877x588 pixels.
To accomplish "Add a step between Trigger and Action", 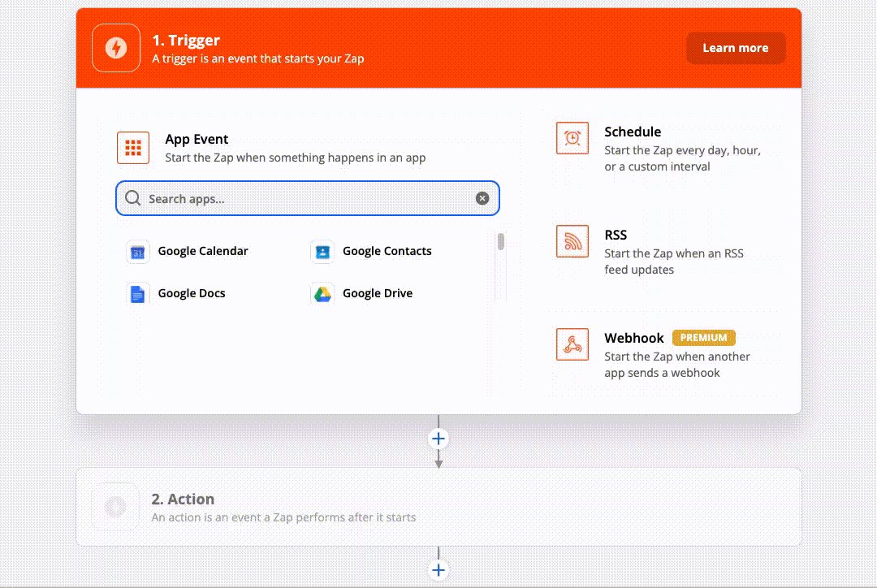I will [438, 438].
